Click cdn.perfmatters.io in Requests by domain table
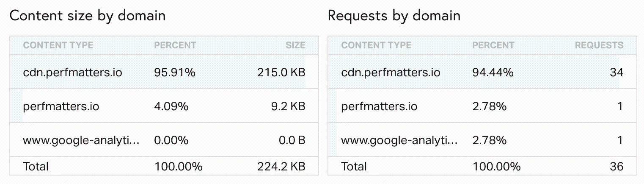644x184 pixels. [x=391, y=72]
